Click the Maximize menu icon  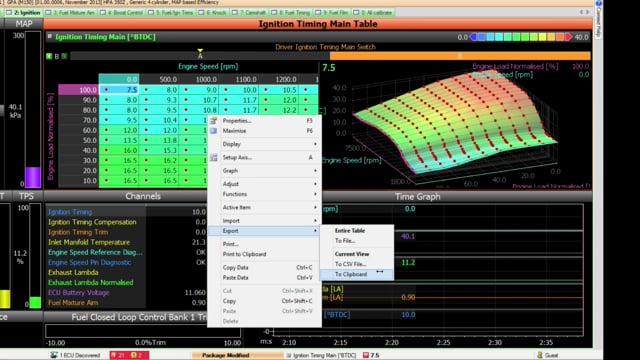(213, 131)
